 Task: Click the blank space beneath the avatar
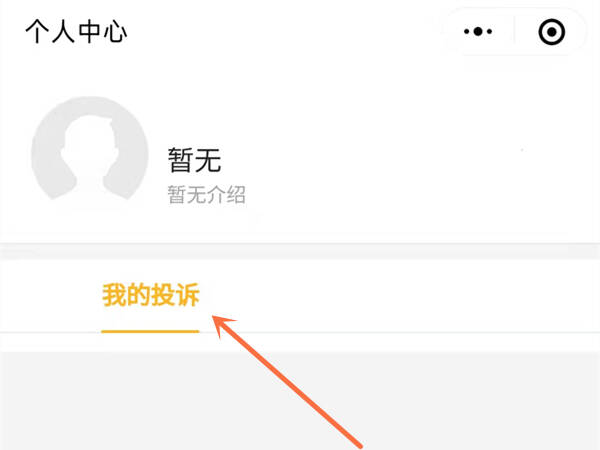click(x=90, y=224)
